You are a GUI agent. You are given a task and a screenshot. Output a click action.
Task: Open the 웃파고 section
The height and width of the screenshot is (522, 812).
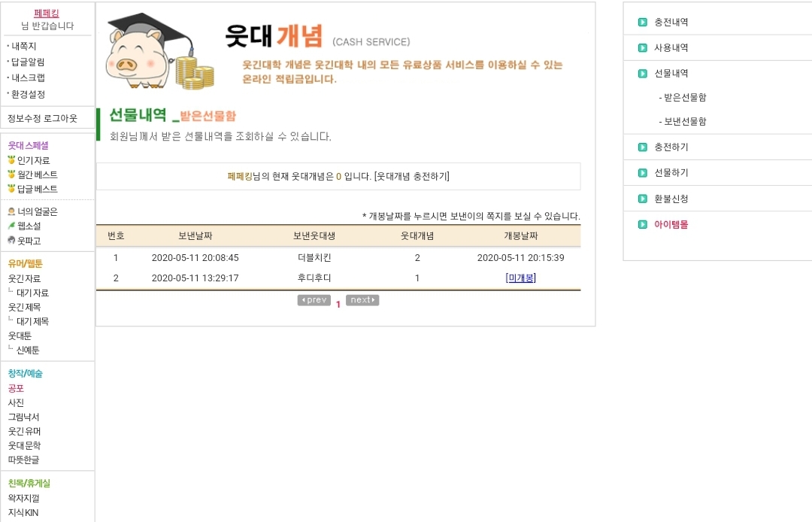click(29, 241)
